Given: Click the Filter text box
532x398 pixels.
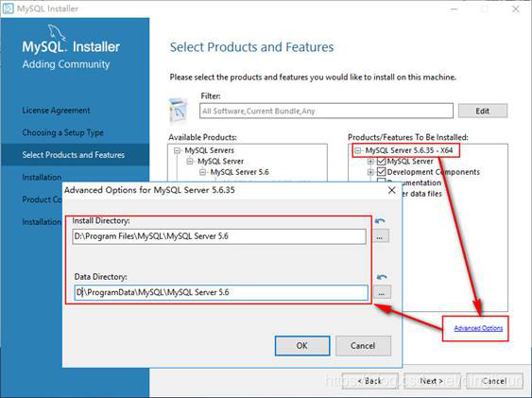Looking at the screenshot, I should [x=326, y=111].
